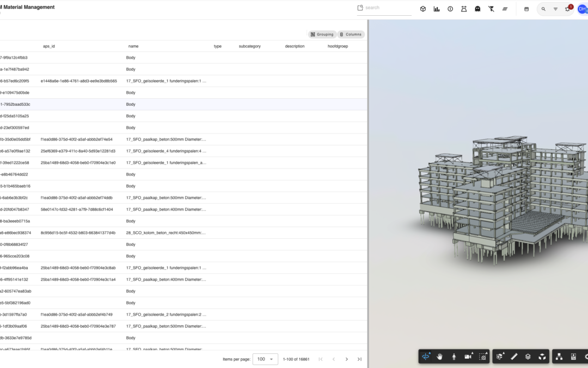
Task: Open the 3D cube view icon
Action: pos(423,9)
